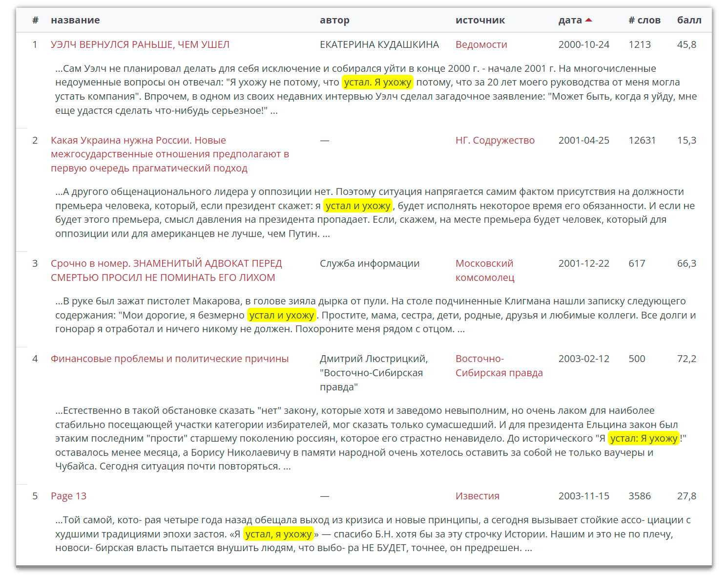
Task: Select author text 'ЕКАТЕРИНА КУДАШКИНА'
Action: [379, 44]
